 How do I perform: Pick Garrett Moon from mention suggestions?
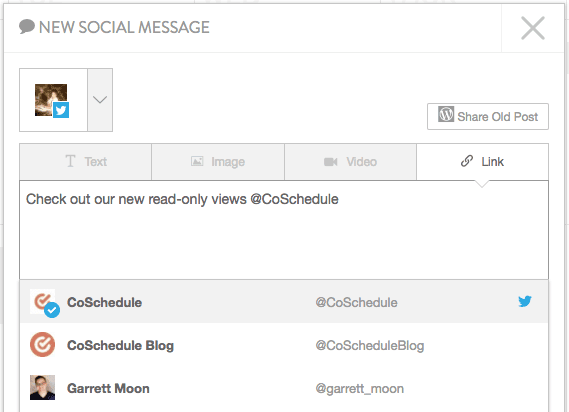point(284,388)
